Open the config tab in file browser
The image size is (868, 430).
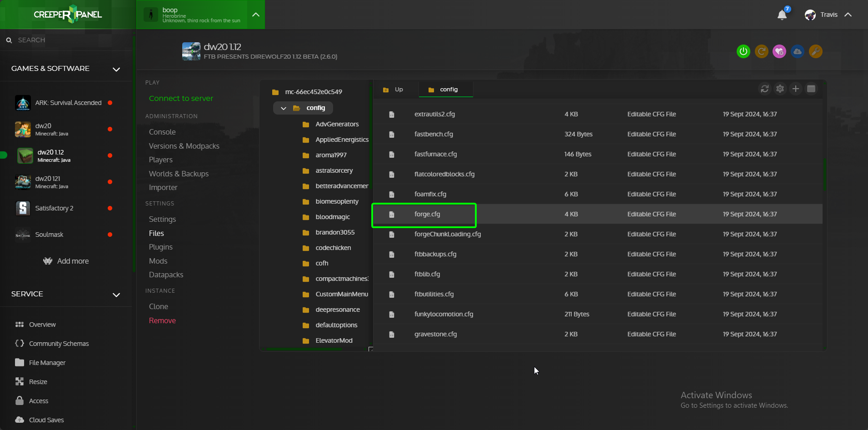tap(445, 90)
